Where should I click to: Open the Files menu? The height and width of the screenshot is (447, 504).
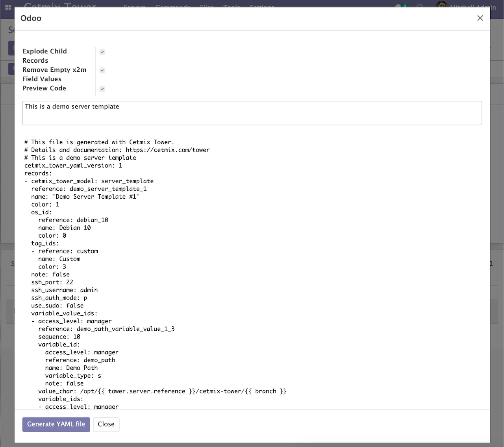[207, 7]
